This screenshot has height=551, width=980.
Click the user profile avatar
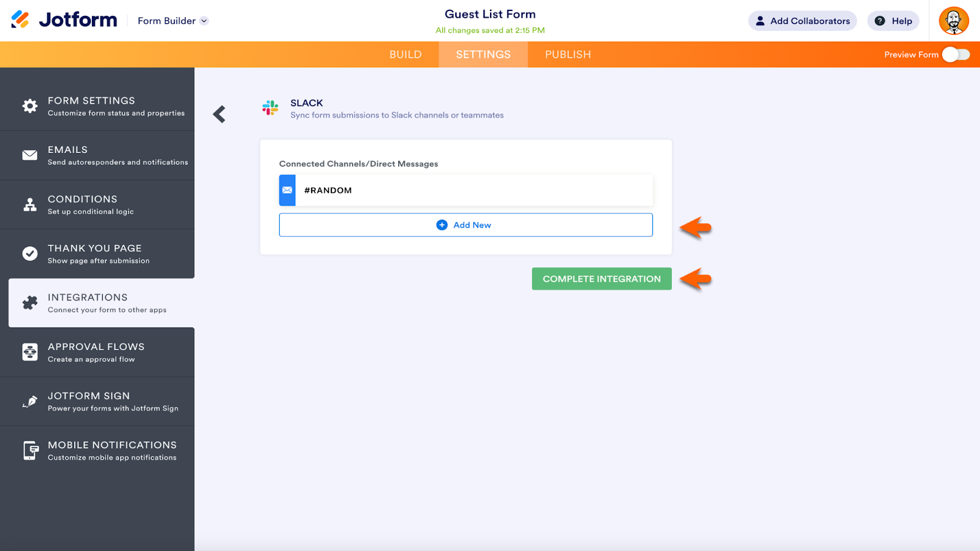click(x=954, y=21)
